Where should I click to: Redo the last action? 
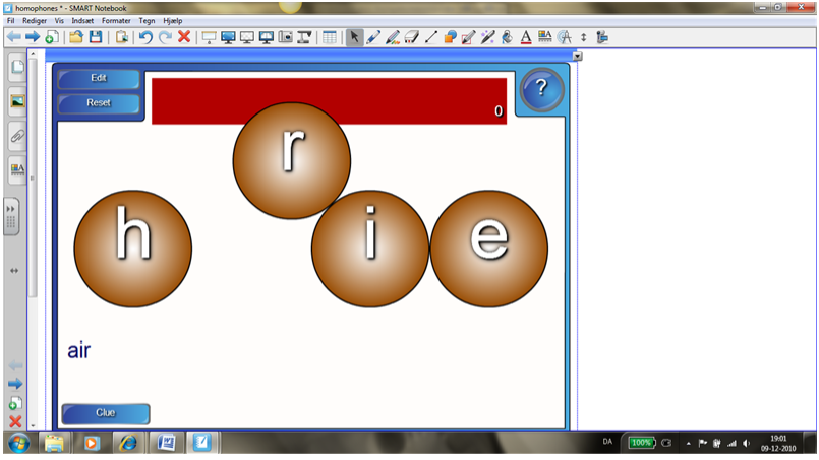(x=165, y=37)
